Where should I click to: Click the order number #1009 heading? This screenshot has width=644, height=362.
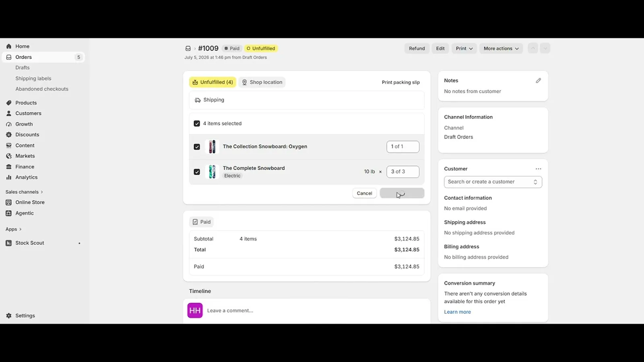click(208, 48)
